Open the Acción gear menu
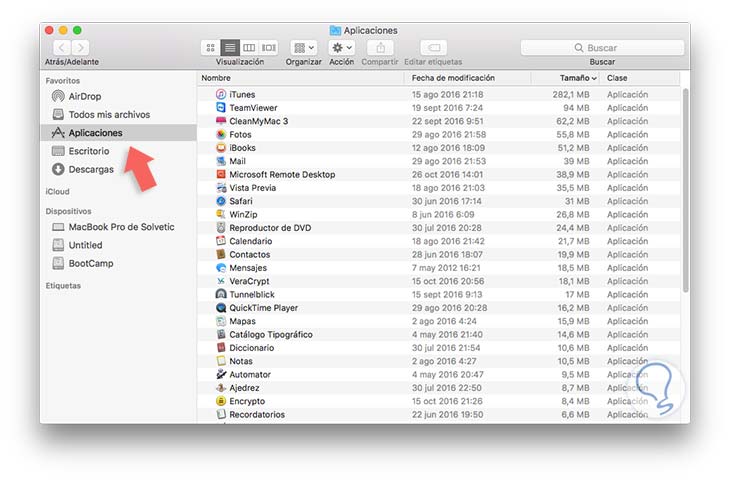 342,47
